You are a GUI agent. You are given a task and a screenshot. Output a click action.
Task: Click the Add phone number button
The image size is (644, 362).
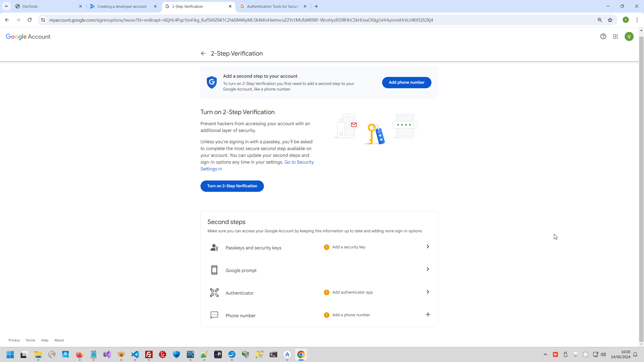tap(407, 82)
